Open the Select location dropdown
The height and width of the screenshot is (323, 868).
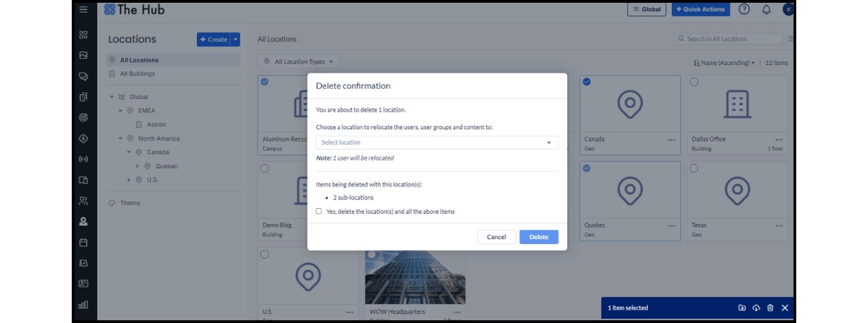pos(437,143)
